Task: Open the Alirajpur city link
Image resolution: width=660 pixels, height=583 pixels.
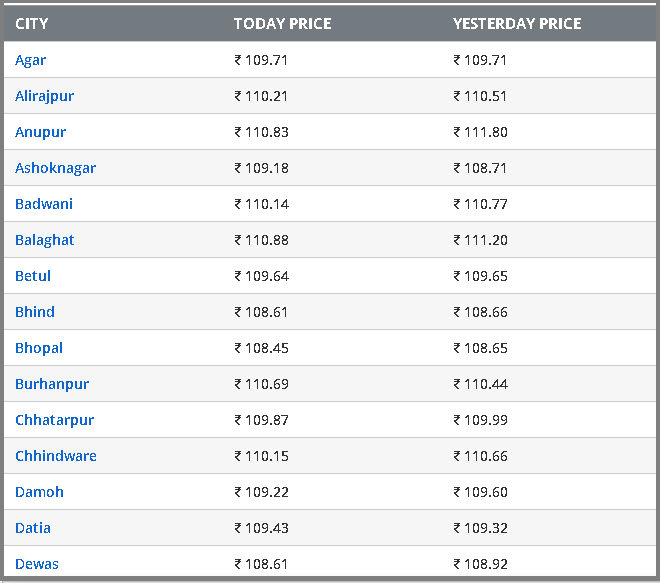Action: coord(45,96)
